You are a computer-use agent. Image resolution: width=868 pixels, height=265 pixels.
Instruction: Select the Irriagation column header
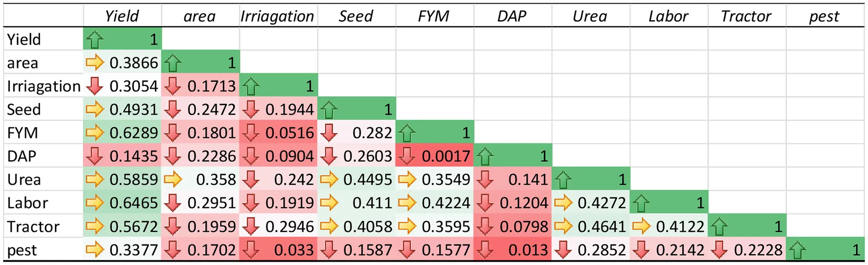coord(277,16)
